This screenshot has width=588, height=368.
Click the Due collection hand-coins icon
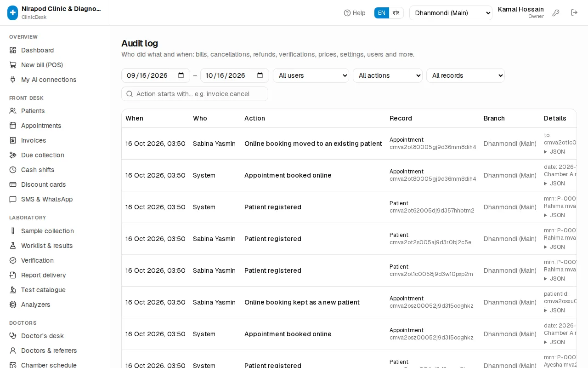[x=13, y=155]
